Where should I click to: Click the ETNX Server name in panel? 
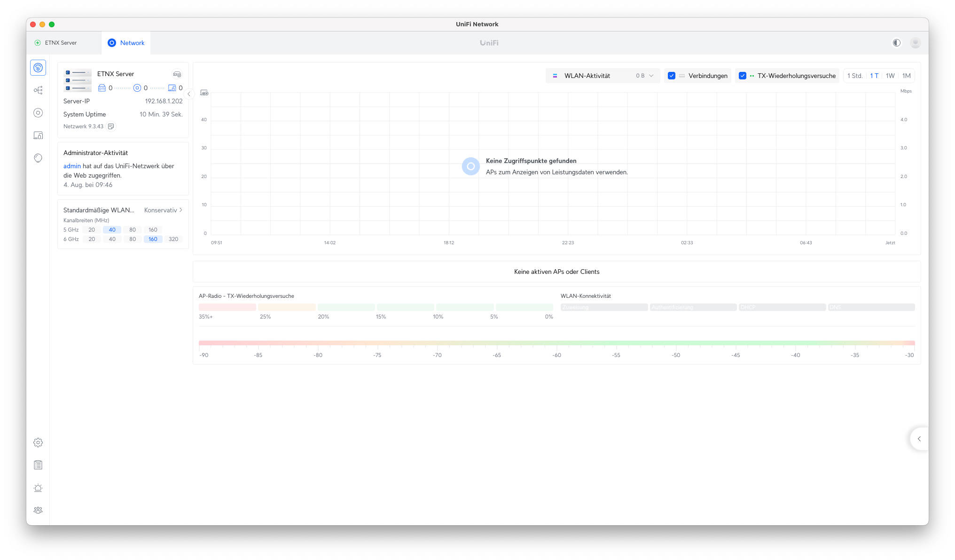pyautogui.click(x=116, y=74)
